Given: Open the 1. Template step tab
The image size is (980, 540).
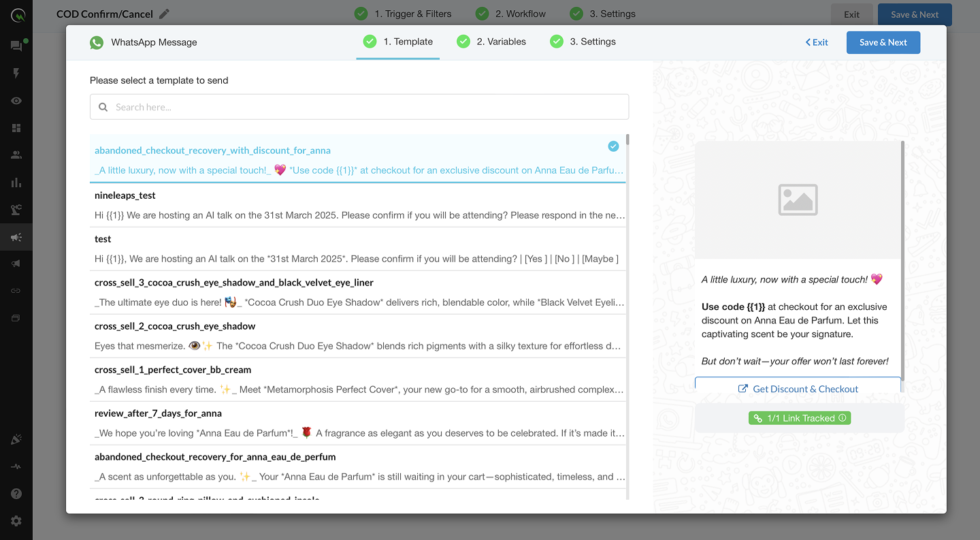Looking at the screenshot, I should coord(398,42).
